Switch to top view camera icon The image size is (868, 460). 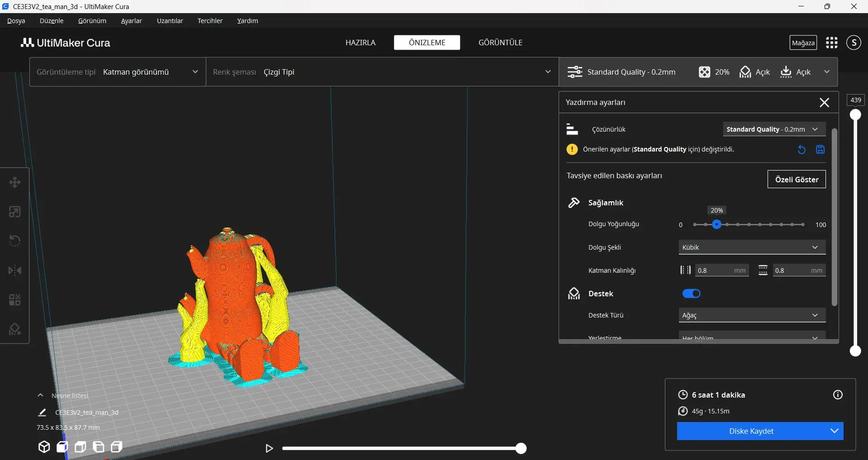[x=80, y=447]
